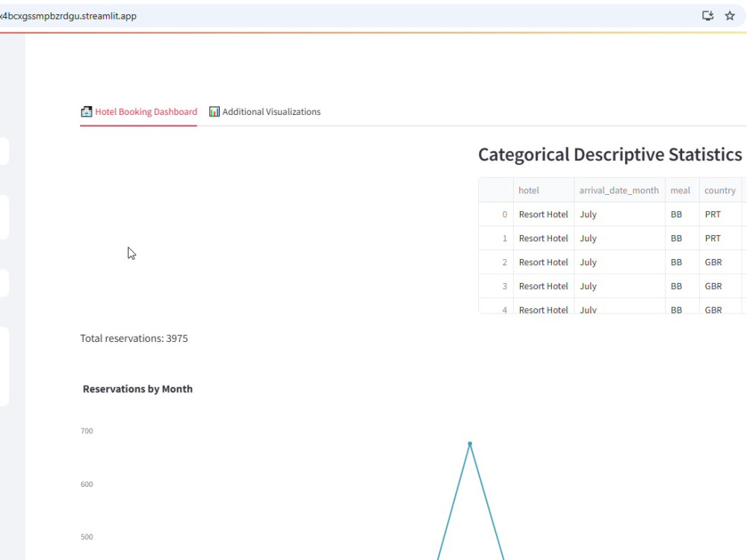
Task: Click the Reservations by Month chart title
Action: coord(137,389)
